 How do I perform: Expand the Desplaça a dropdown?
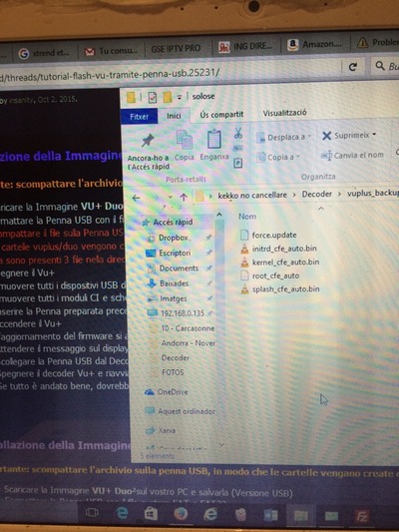pyautogui.click(x=308, y=137)
